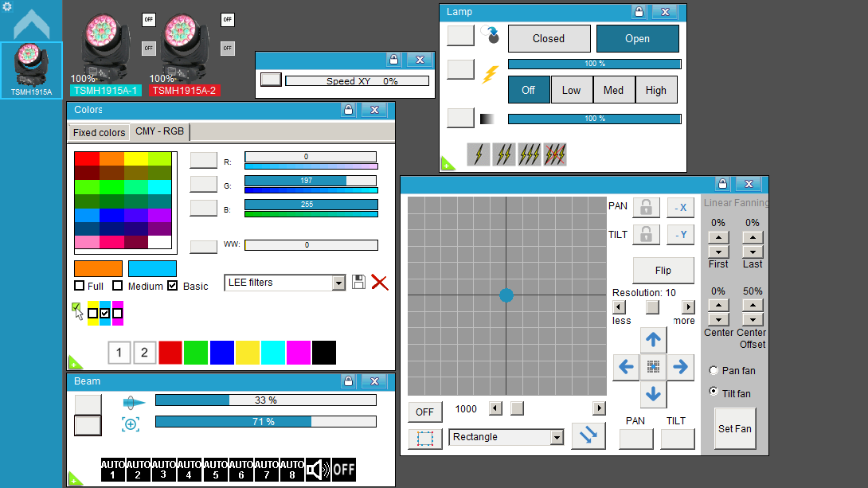Click the TILT lock padlock button

pos(646,235)
